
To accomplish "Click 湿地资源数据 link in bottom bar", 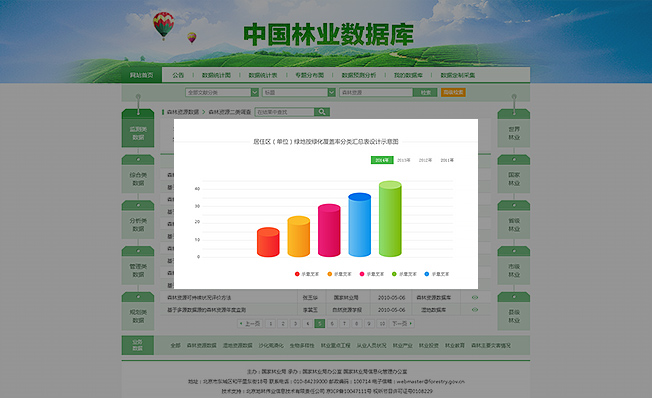I will 237,346.
